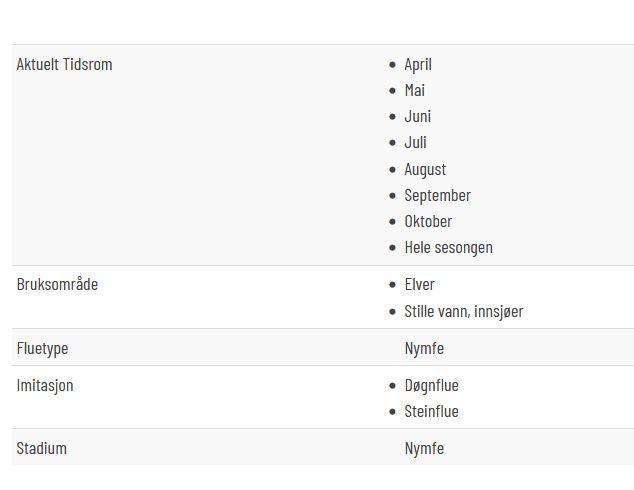Click the Stadium row label
Screen dimensions: 634x490
42,448
